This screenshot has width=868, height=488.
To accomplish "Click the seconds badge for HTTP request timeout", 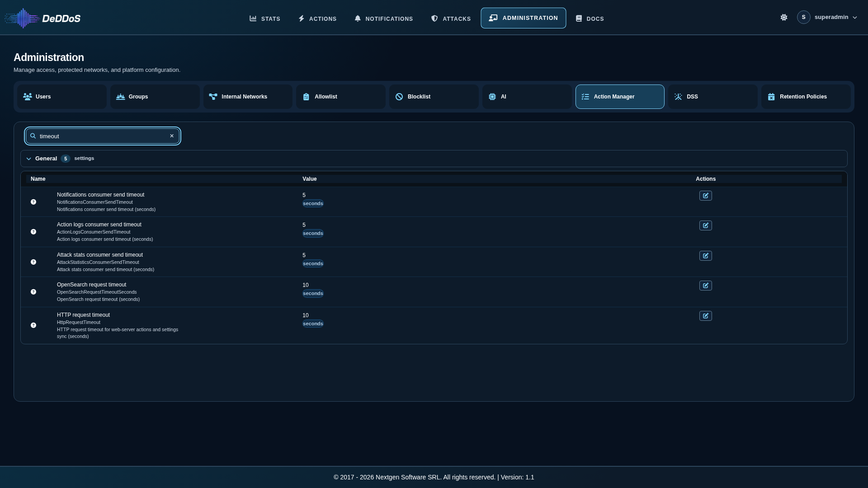I will 313,324.
